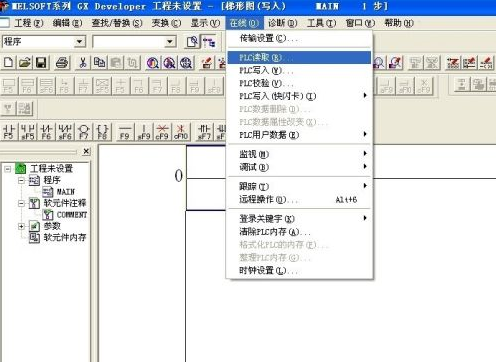Insert application instruction F8 brackets
This screenshot has width=496, height=362.
(x=102, y=131)
